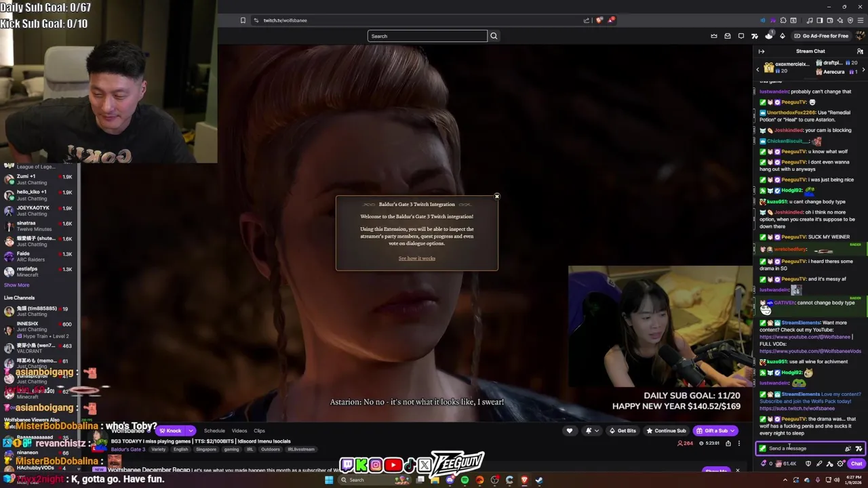Viewport: 868px width, 488px height.
Task: Open Discord from the taskbar
Action: [450, 480]
